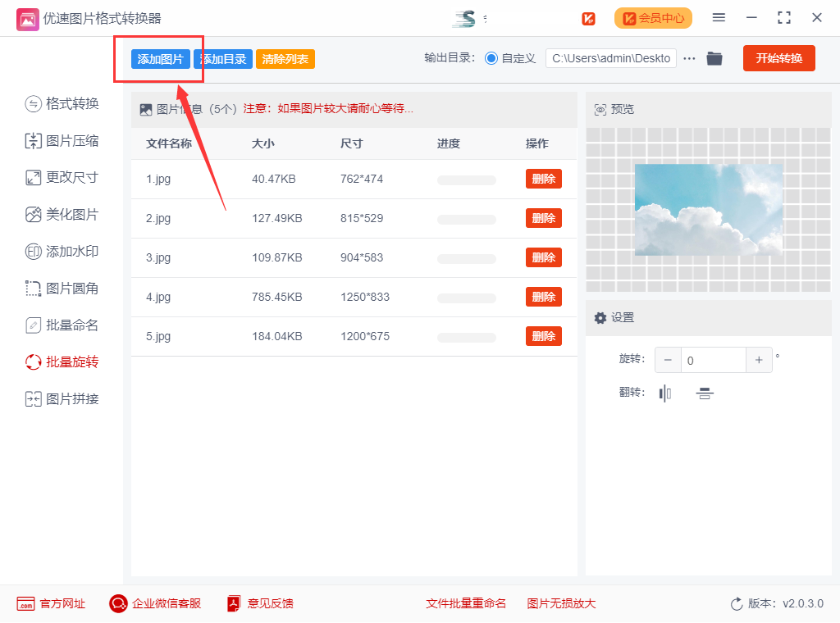Select 图片压缩 in the sidebar
Viewport: 840px width, 623px height.
pyautogui.click(x=62, y=141)
